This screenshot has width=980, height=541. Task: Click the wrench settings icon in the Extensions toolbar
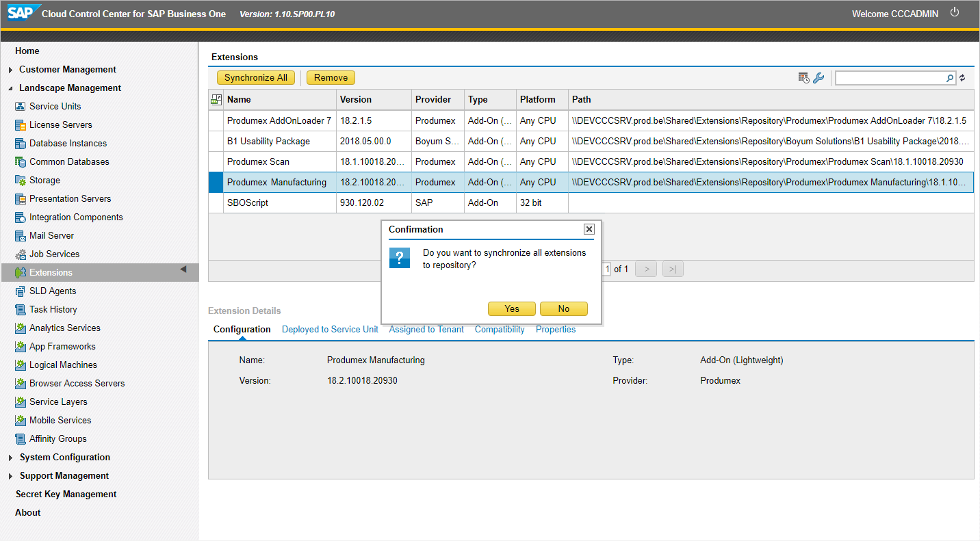pyautogui.click(x=818, y=78)
